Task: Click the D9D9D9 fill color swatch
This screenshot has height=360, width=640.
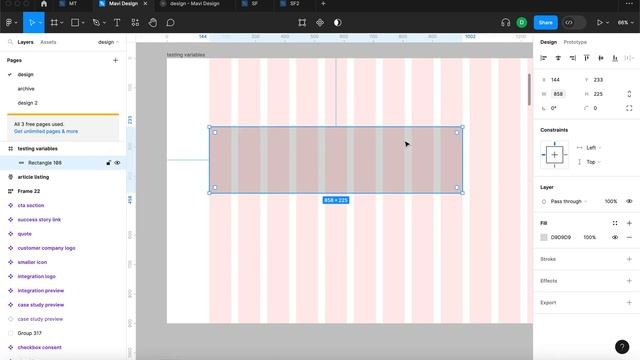Action: [544, 237]
